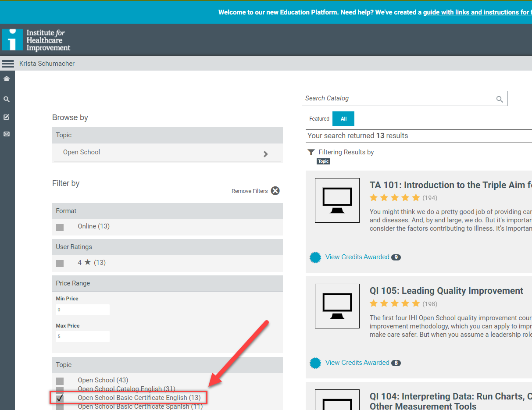Open QI 105: Leading Quality Improvement course
The width and height of the screenshot is (532, 410).
click(x=446, y=291)
